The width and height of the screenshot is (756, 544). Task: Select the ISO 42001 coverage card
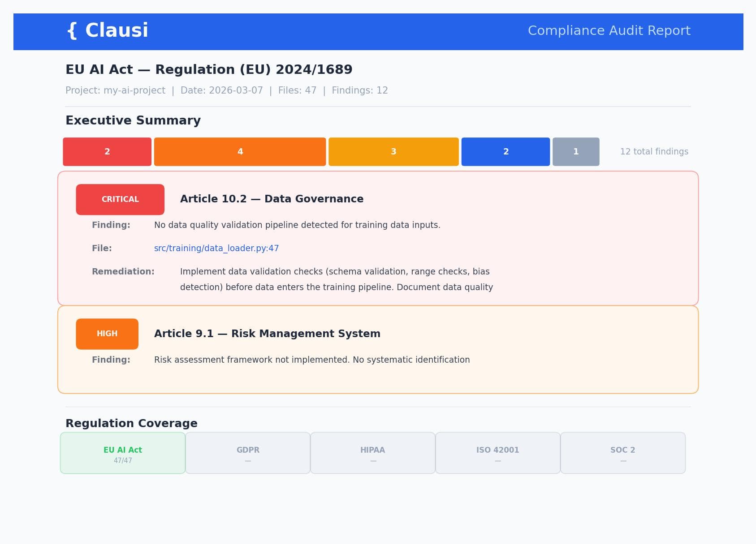click(x=497, y=453)
